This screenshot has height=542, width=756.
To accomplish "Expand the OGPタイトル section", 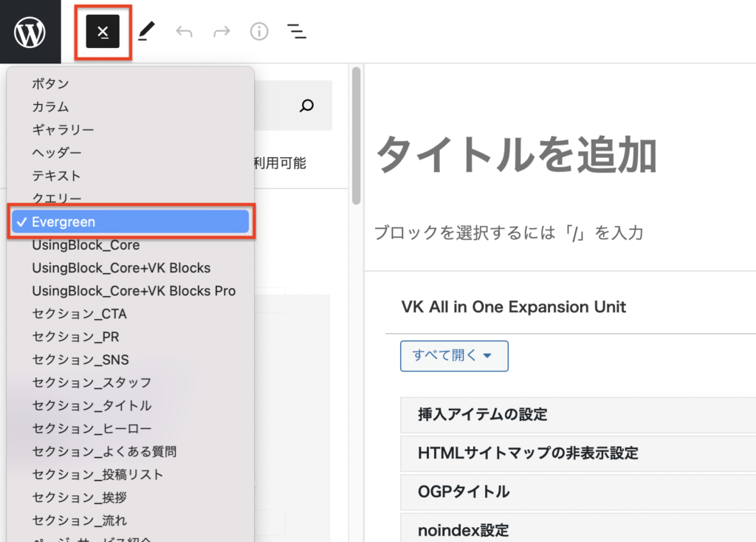I will [x=463, y=491].
